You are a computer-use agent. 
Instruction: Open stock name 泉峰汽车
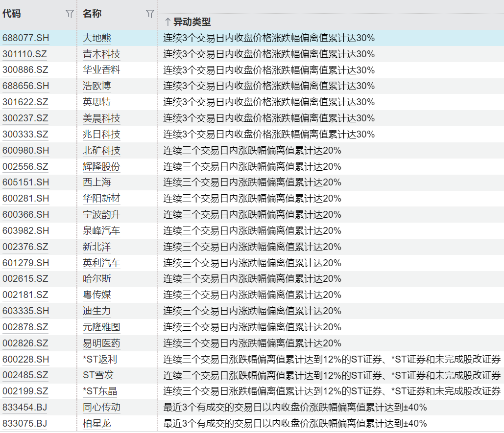[101, 231]
